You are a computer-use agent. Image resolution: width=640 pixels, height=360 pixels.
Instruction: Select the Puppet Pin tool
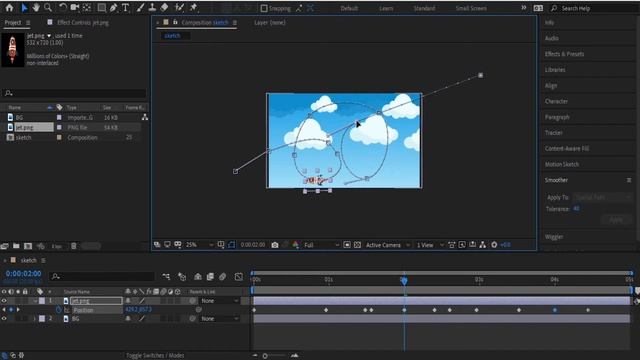[x=193, y=7]
